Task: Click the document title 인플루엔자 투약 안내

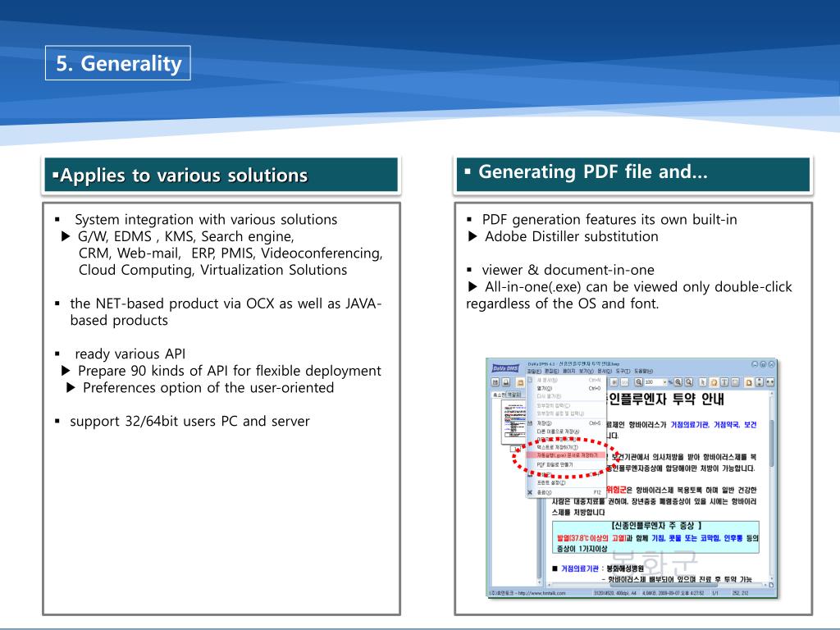Action: pyautogui.click(x=664, y=399)
